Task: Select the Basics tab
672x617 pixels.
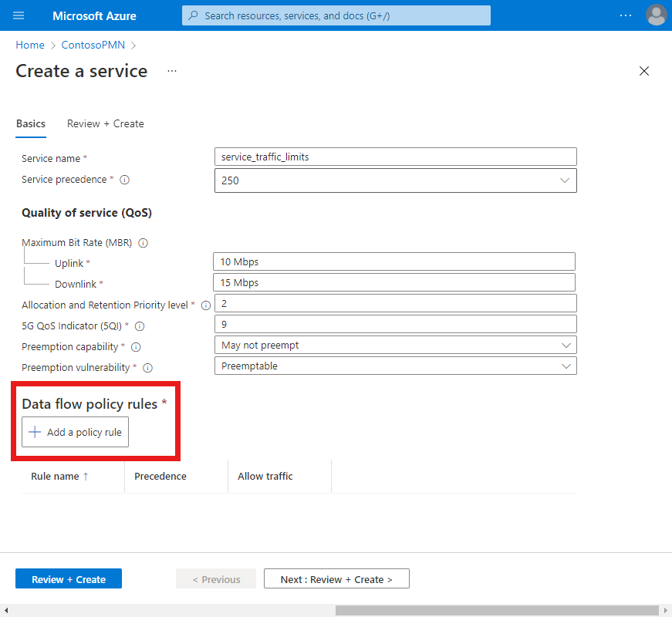Action: click(x=31, y=123)
